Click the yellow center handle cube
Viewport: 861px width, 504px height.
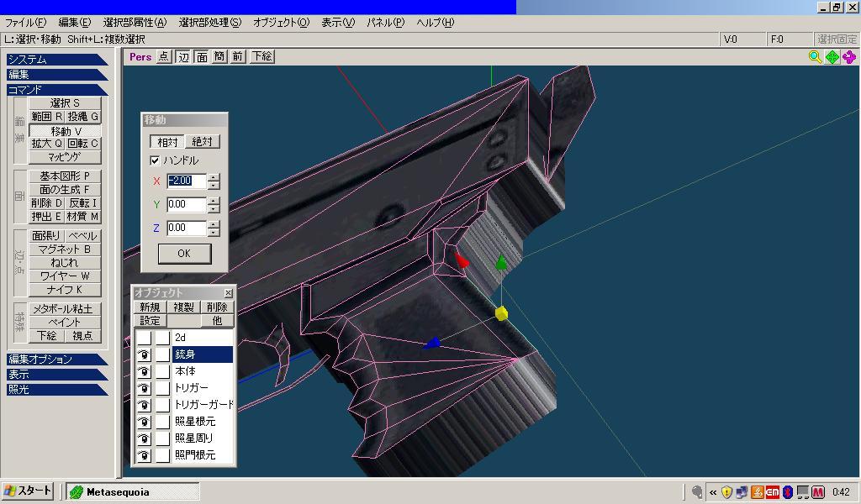click(501, 313)
